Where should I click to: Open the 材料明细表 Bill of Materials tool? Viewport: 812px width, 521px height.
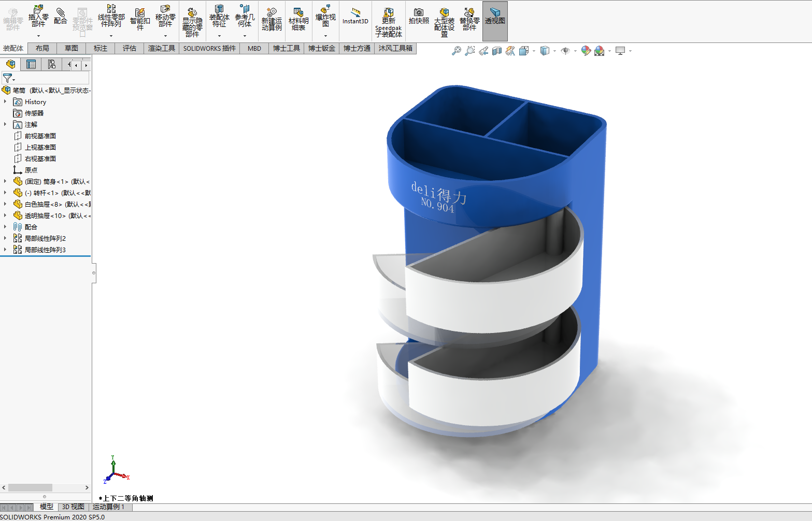[298, 19]
